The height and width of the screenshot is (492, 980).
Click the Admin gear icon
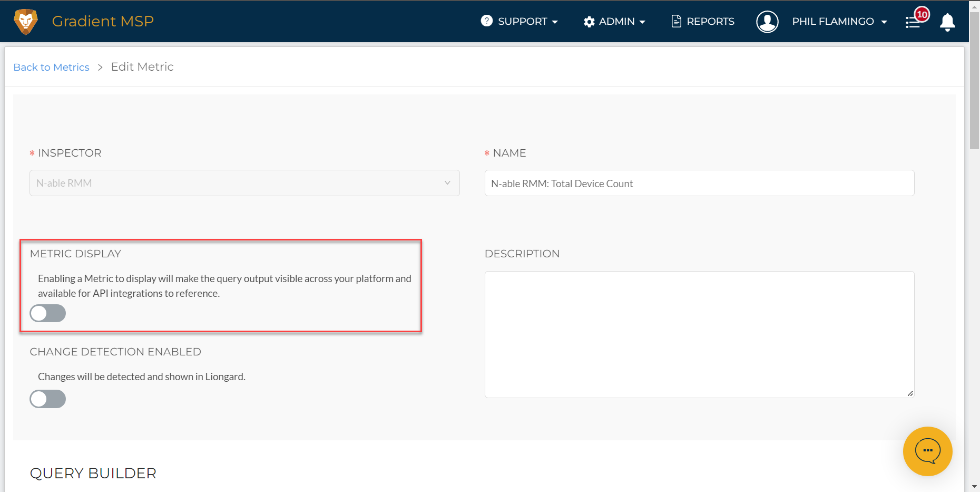pos(589,22)
